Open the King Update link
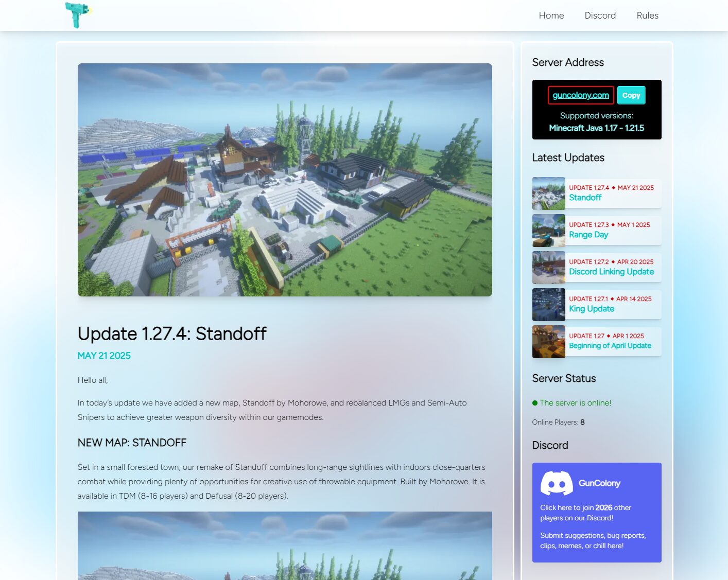The height and width of the screenshot is (580, 728). point(592,309)
